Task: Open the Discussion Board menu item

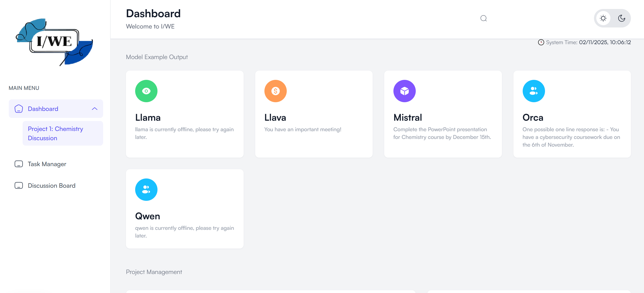Action: (52, 185)
